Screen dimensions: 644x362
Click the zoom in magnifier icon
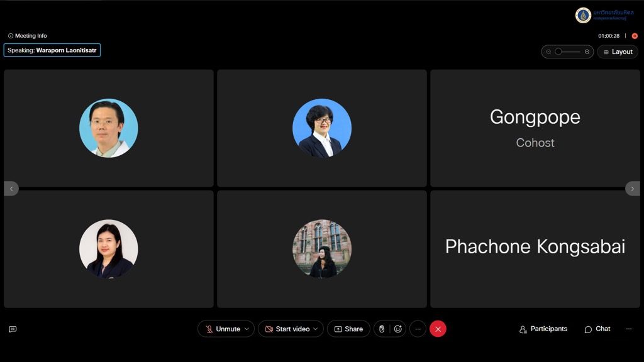(587, 52)
